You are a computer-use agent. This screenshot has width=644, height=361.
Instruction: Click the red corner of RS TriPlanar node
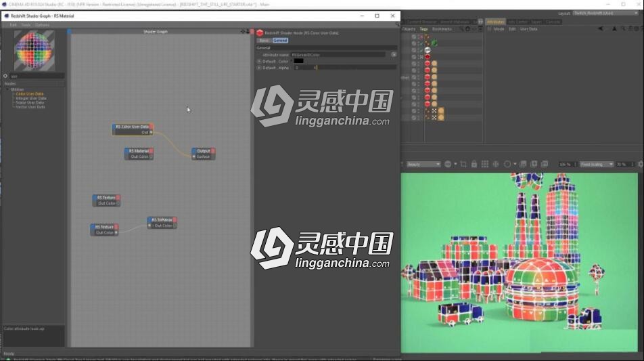point(175,219)
